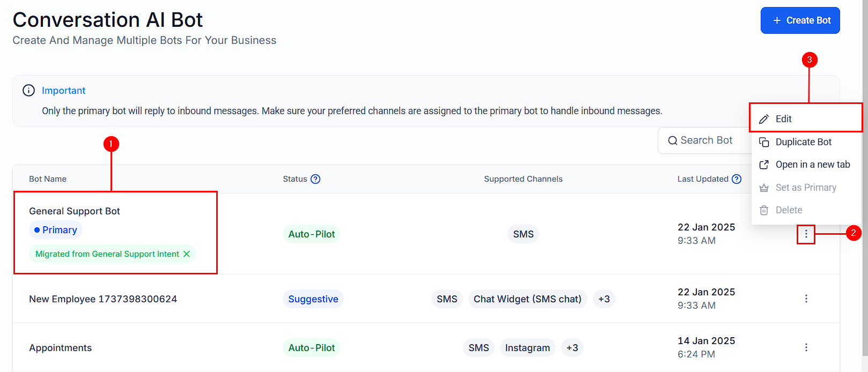Screen dimensions: 868x372
Task: Click the Last Updated help icon
Action: pos(737,179)
